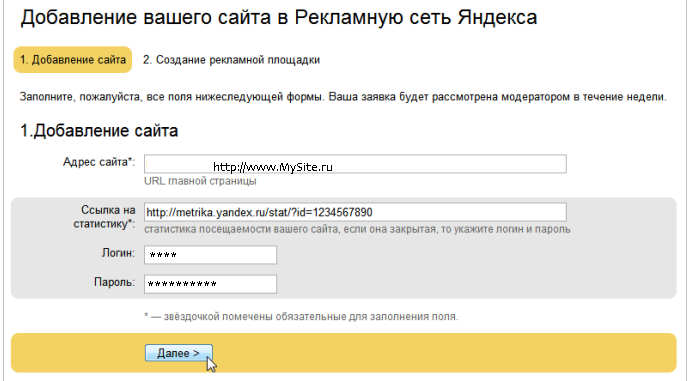This screenshot has height=381, width=688.
Task: Click the 'Заполните, пожалуйста, все поля' instruction text
Action: [343, 97]
